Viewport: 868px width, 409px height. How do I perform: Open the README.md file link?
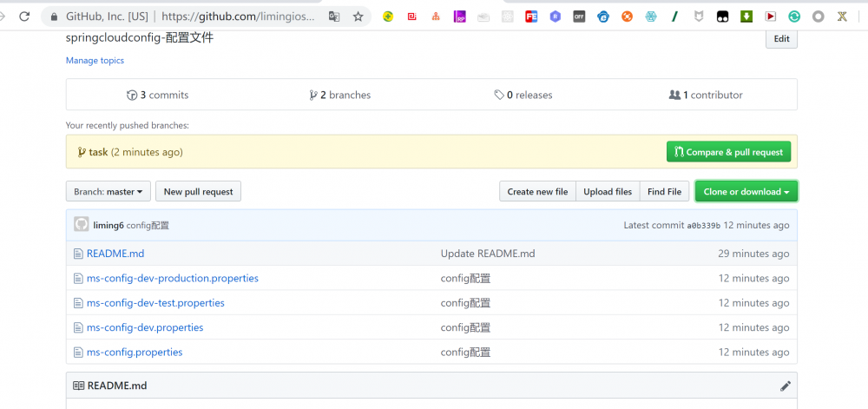[x=115, y=254]
